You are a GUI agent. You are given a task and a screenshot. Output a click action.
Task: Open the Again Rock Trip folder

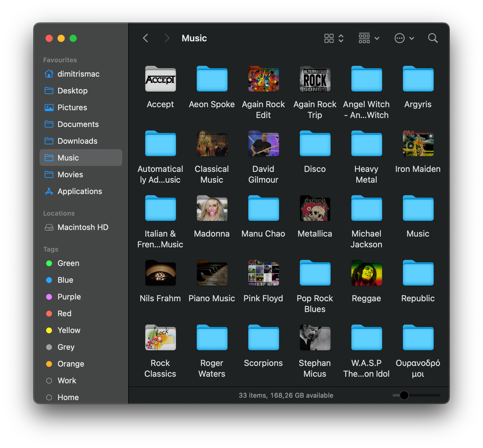point(315,79)
